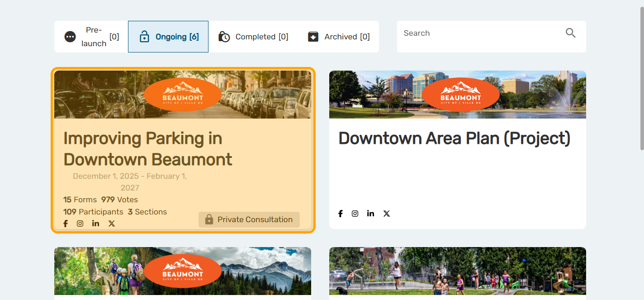The width and height of the screenshot is (644, 300).
Task: Open LinkedIn link on Improving Parking card
Action: (95, 224)
